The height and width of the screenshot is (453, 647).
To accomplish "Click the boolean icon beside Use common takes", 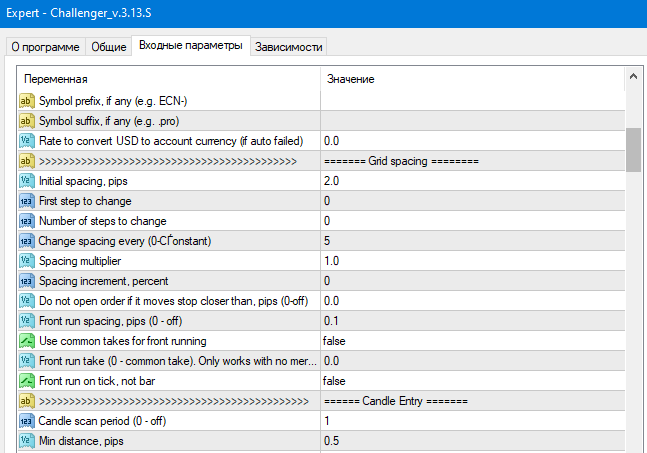I will (26, 341).
